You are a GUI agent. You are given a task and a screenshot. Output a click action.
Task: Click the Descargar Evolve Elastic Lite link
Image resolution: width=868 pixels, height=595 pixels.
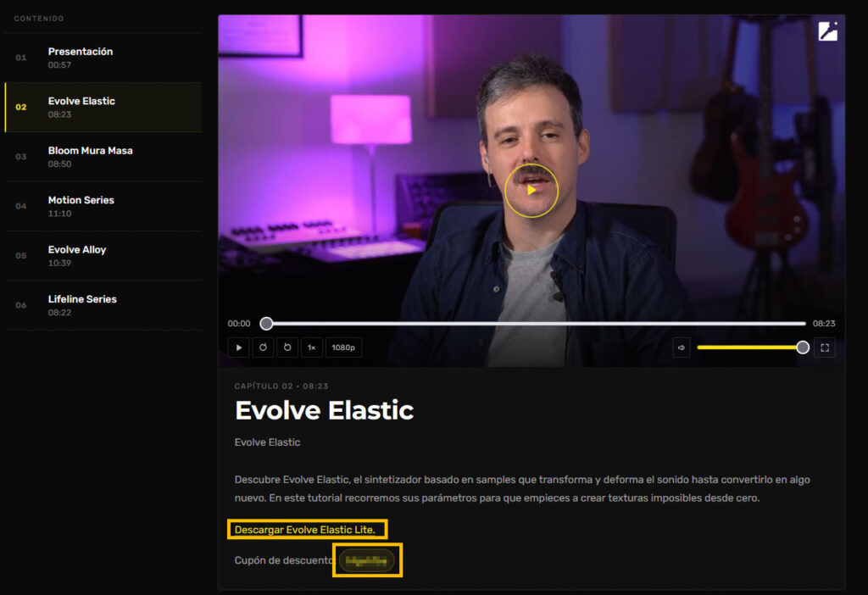(x=305, y=530)
